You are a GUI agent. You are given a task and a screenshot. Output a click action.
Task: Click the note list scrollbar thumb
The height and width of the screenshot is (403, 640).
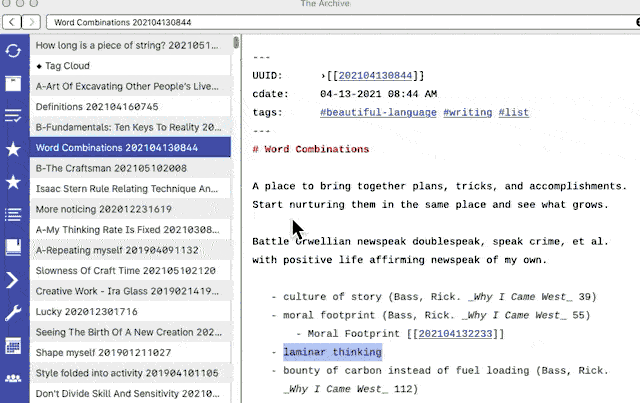coord(236,42)
